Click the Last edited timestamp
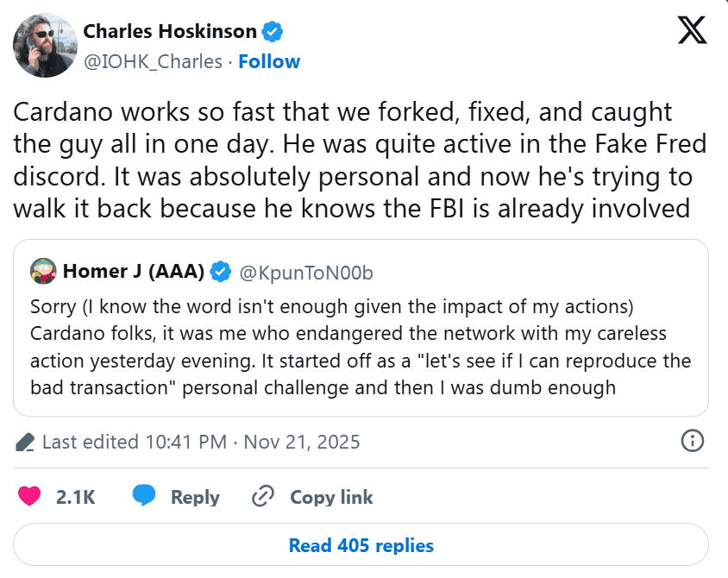728x578 pixels. [201, 442]
